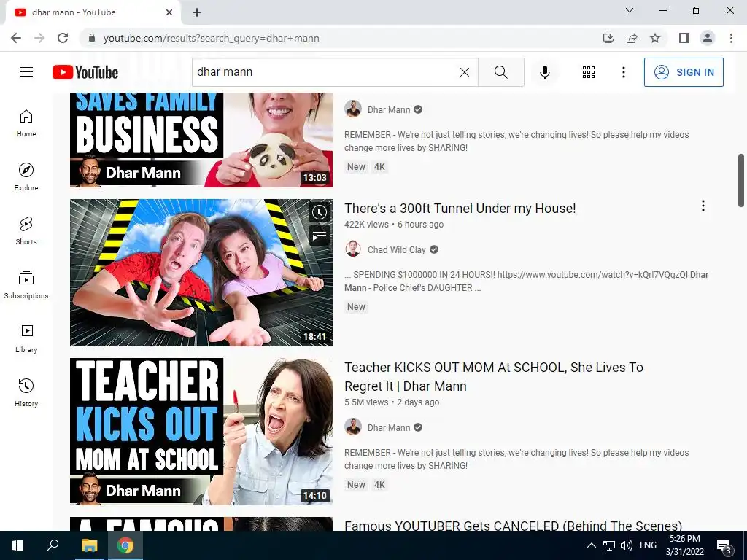Open the YouTube apps grid

point(589,72)
